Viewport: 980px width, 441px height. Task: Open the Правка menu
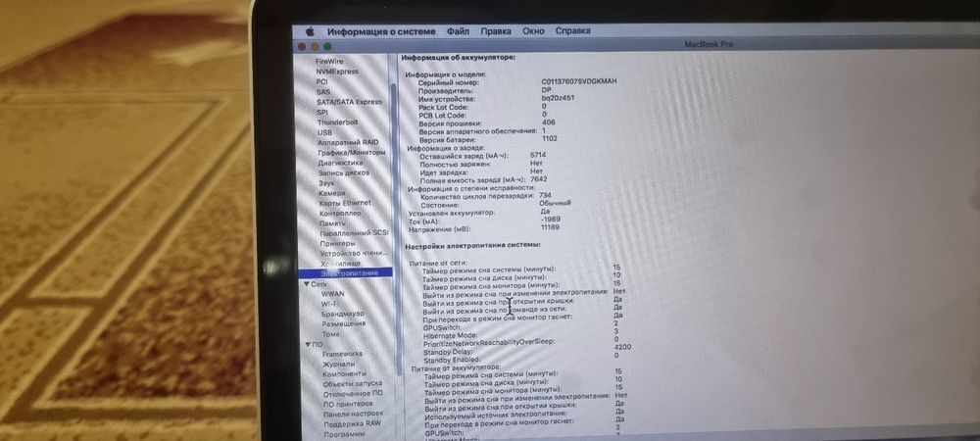click(x=496, y=31)
